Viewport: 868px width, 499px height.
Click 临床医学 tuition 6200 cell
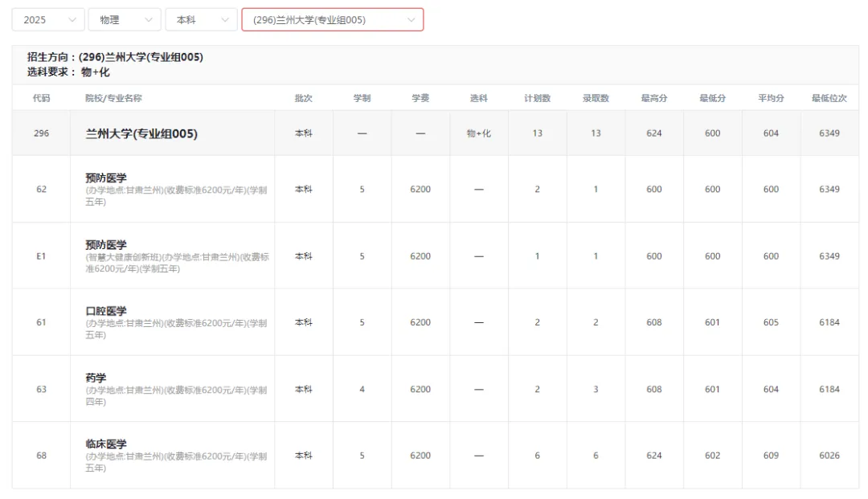coord(420,456)
